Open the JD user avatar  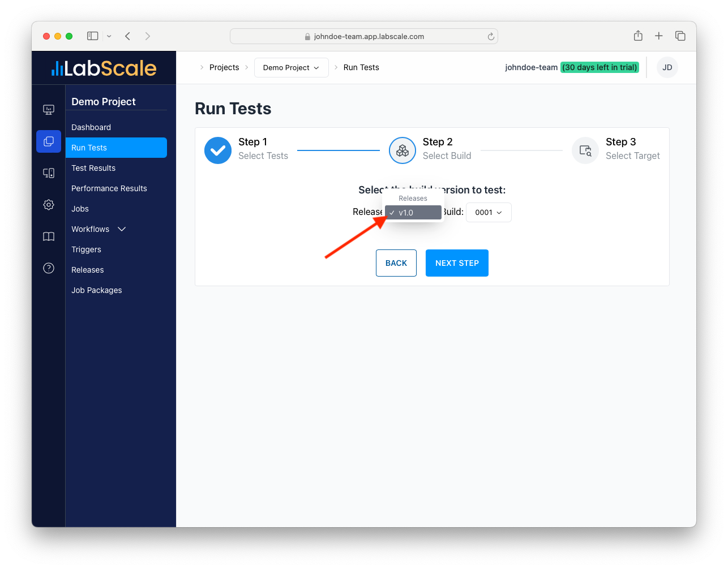(667, 67)
